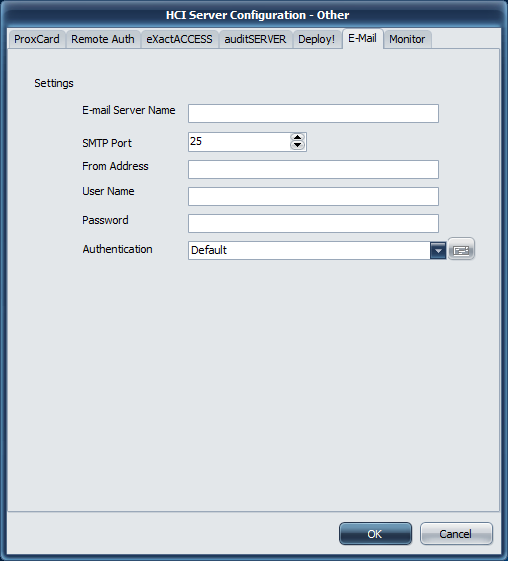The height and width of the screenshot is (561, 508).
Task: Click the Settings group label
Action: click(54, 83)
